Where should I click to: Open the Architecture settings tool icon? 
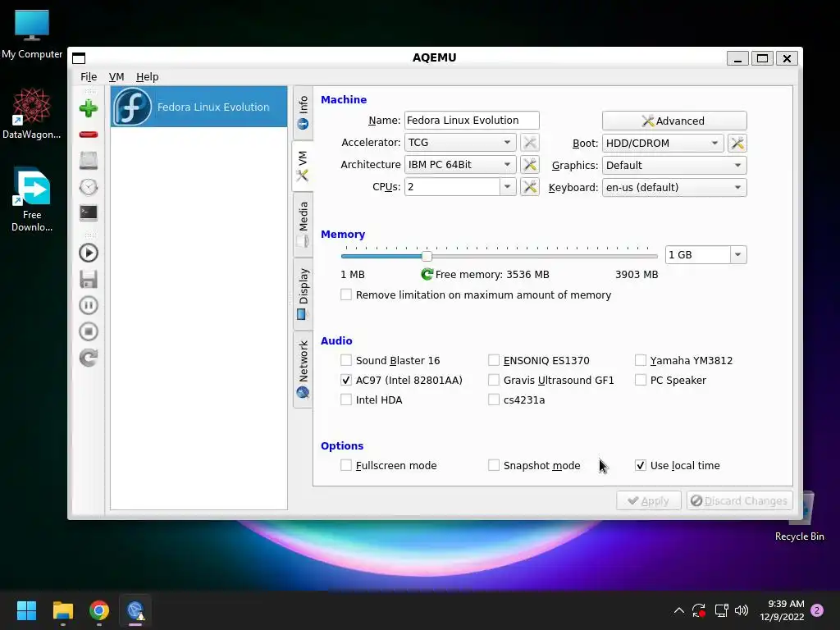click(530, 164)
